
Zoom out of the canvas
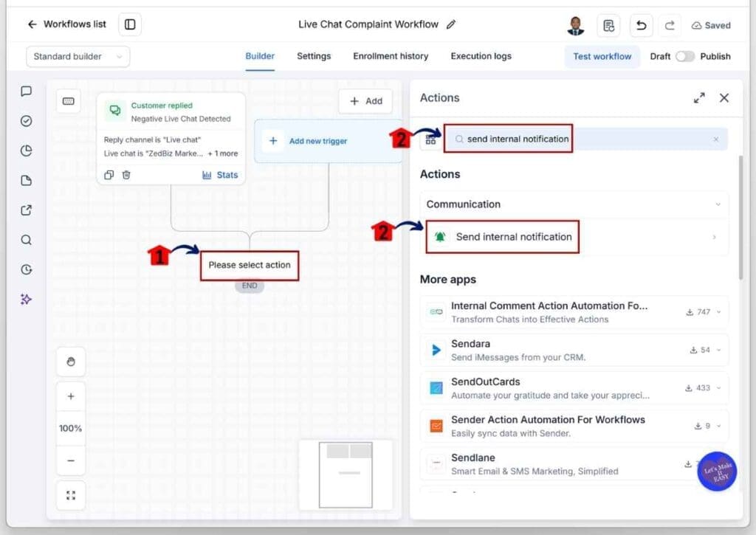pyautogui.click(x=71, y=460)
